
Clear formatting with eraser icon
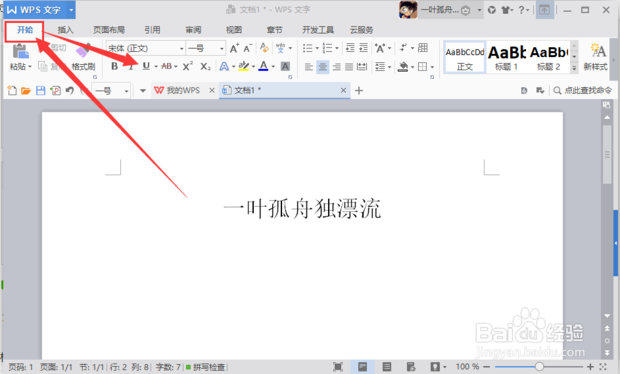pos(264,48)
